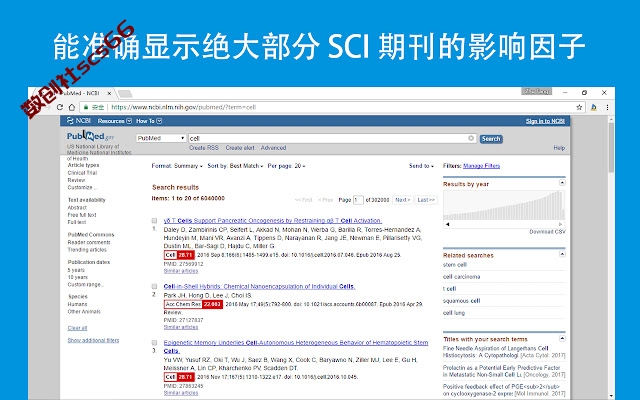
Task: Open the Advanced search link
Action: [273, 148]
